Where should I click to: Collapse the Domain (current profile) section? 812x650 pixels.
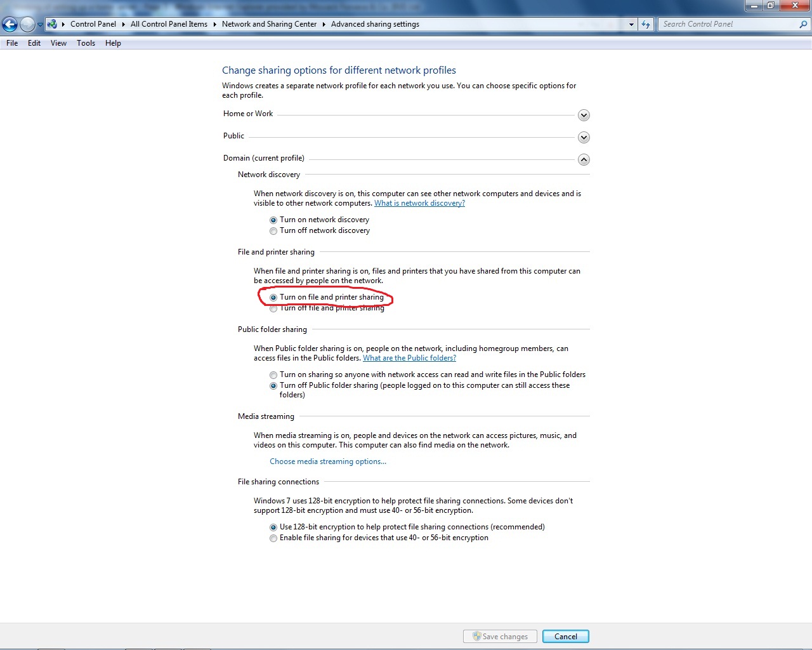[x=584, y=159]
